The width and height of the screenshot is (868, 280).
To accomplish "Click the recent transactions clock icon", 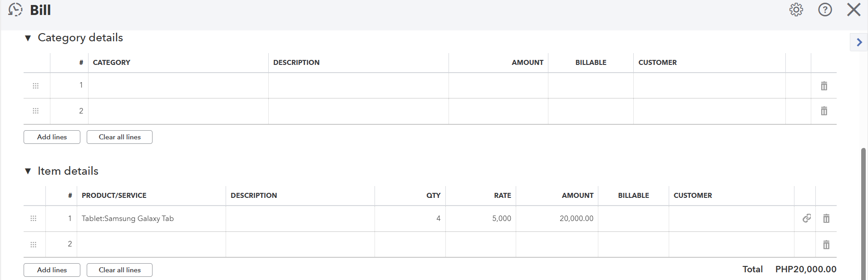I will (15, 10).
